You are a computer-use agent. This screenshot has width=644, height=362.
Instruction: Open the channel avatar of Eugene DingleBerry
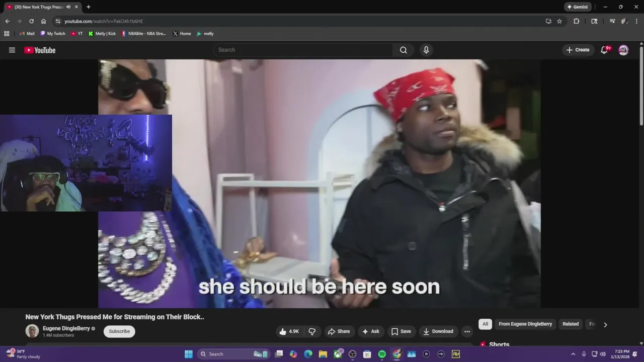click(x=32, y=331)
